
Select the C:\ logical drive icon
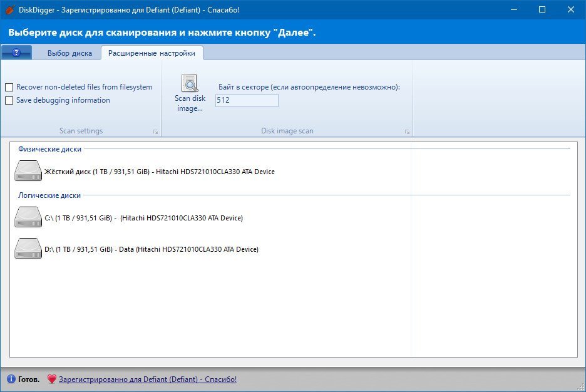pyautogui.click(x=28, y=217)
